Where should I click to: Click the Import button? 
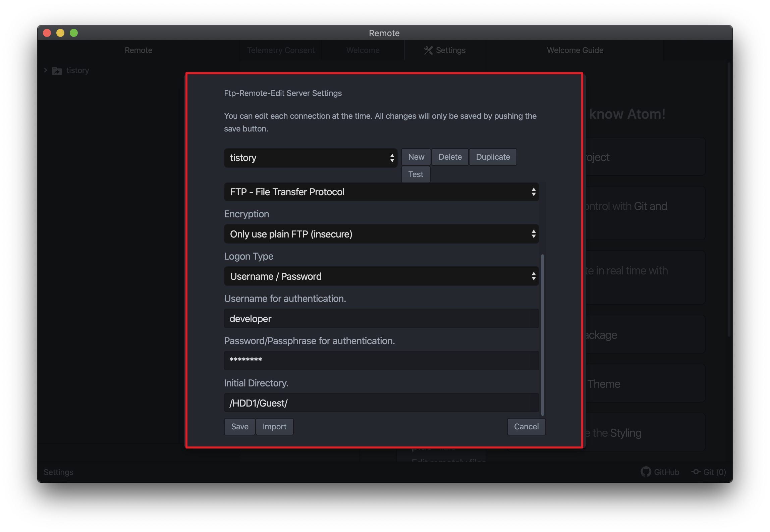(274, 427)
